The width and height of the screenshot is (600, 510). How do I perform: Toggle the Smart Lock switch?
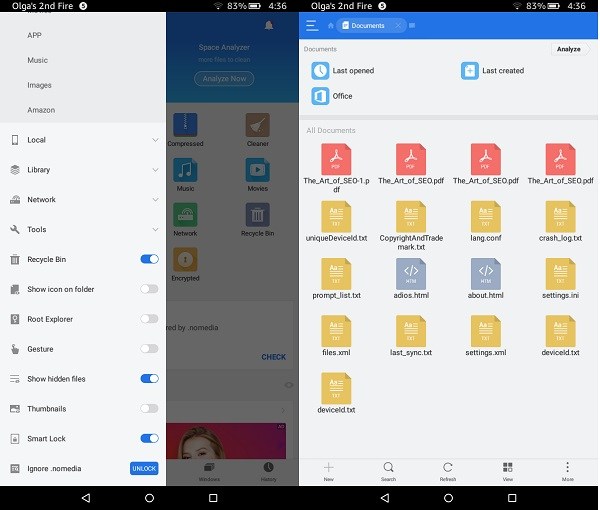point(149,438)
